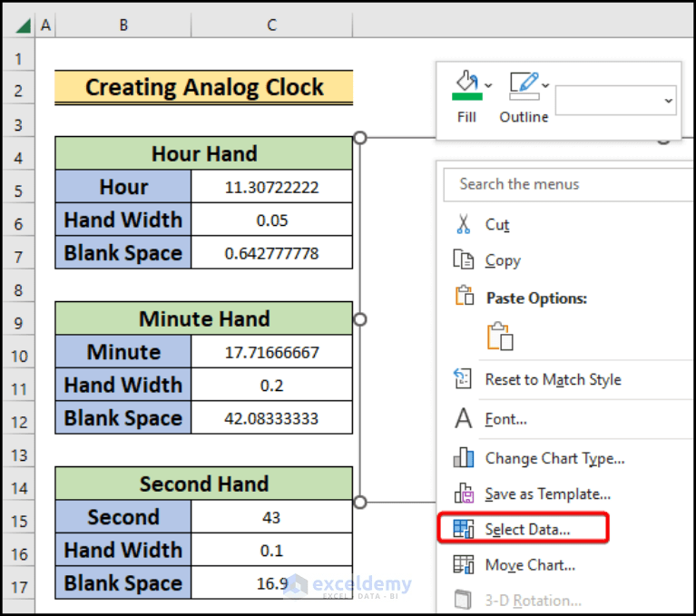The height and width of the screenshot is (616, 696).
Task: Click Blank Space cell in row 12
Action: (123, 417)
